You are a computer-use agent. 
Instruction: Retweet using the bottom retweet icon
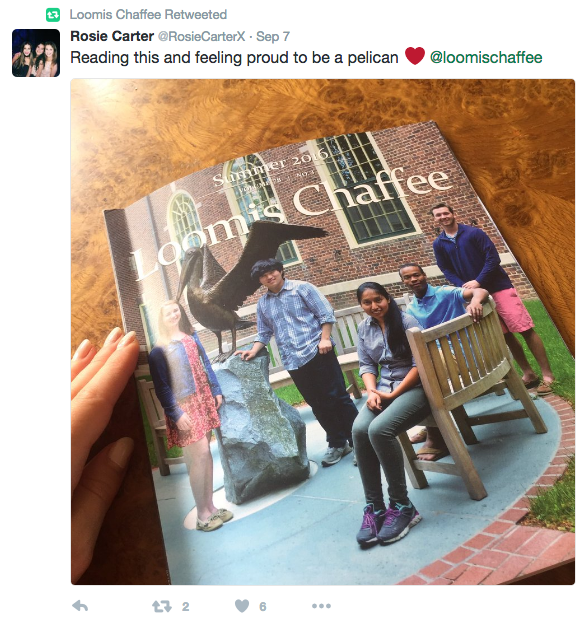(x=162, y=606)
